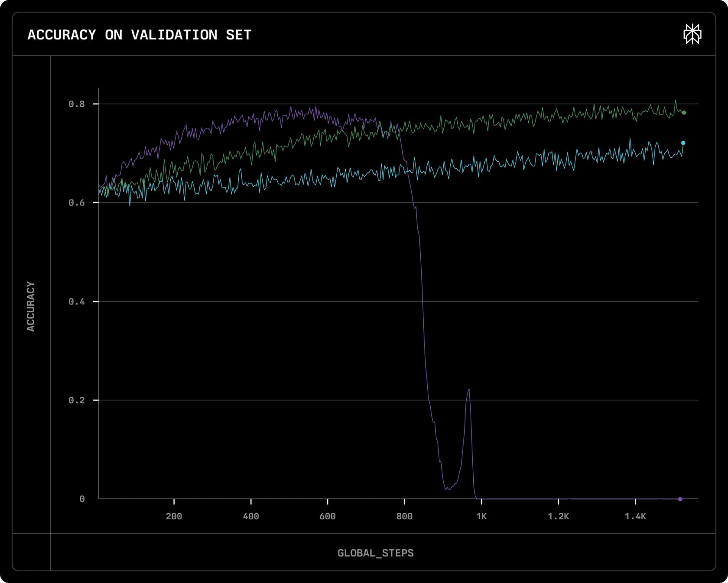Click the purple line's secondary peak near 0.2
Image resolution: width=728 pixels, height=583 pixels.
pyautogui.click(x=469, y=390)
